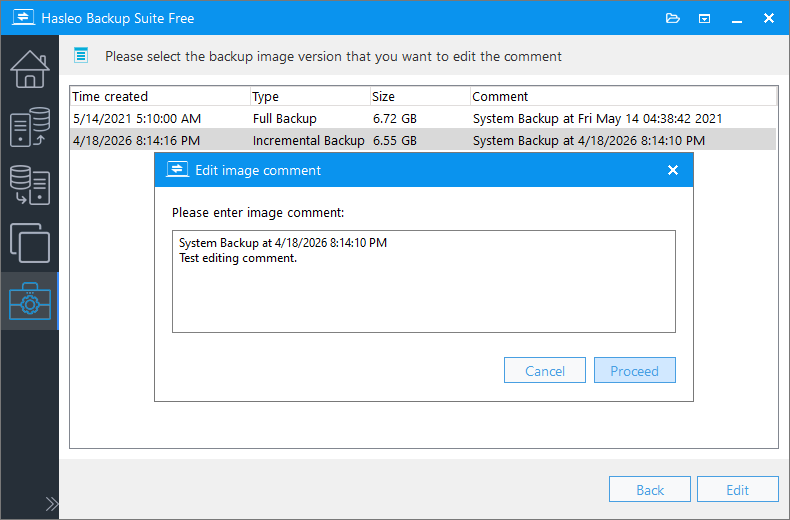Open the Clone section icon in sidebar
The image size is (790, 520).
coord(30,243)
